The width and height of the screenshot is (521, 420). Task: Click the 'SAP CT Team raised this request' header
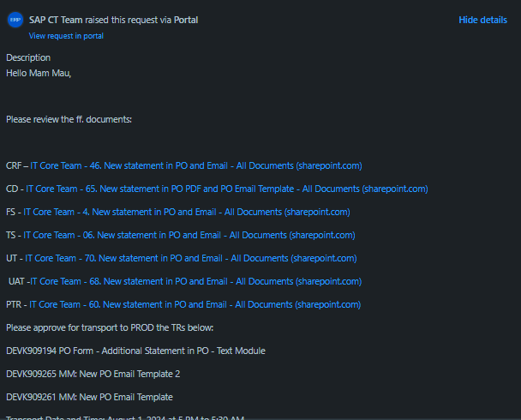(113, 20)
